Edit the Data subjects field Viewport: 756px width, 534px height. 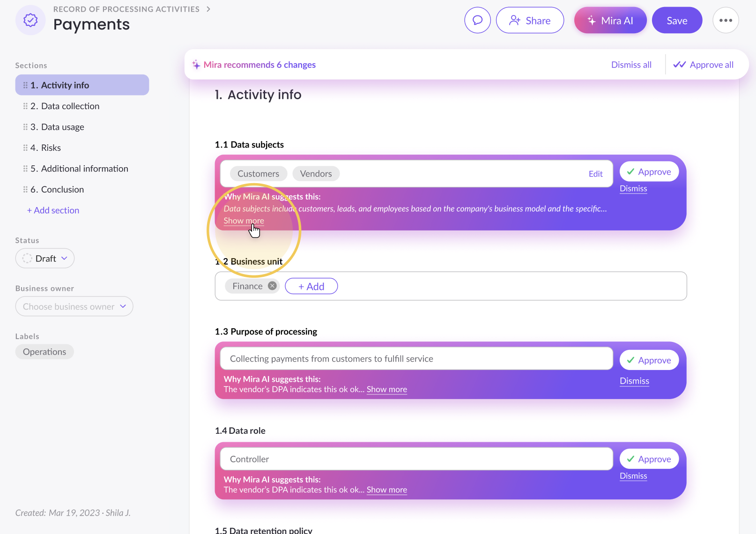coord(596,174)
